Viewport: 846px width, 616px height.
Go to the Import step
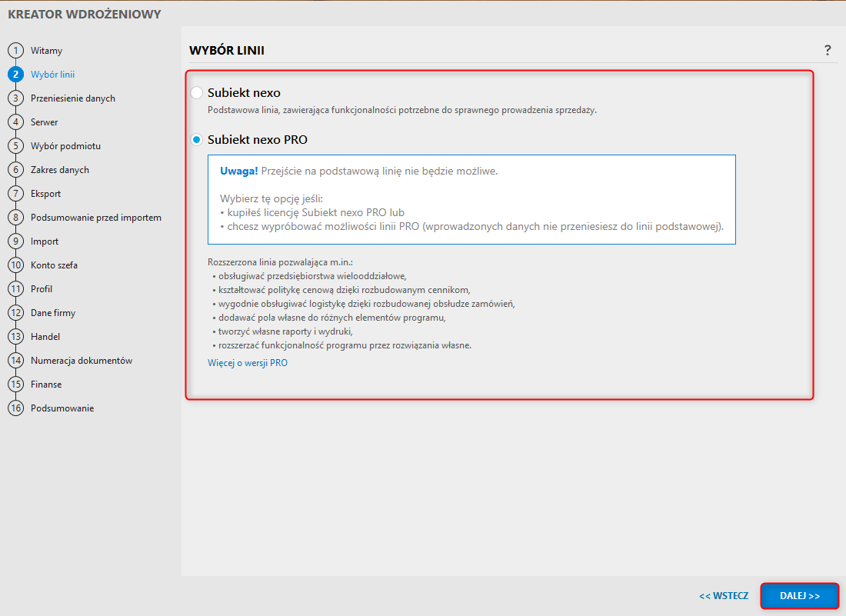tap(45, 241)
